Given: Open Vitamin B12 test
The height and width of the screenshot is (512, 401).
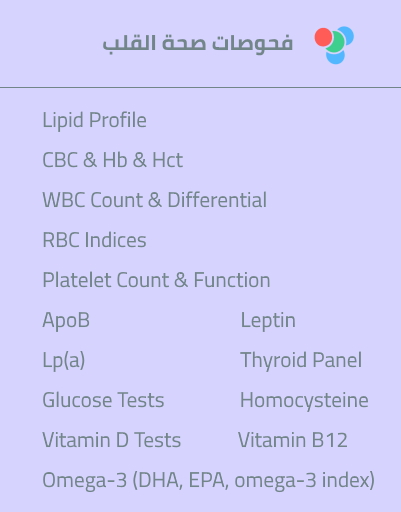Looking at the screenshot, I should pos(293,440).
